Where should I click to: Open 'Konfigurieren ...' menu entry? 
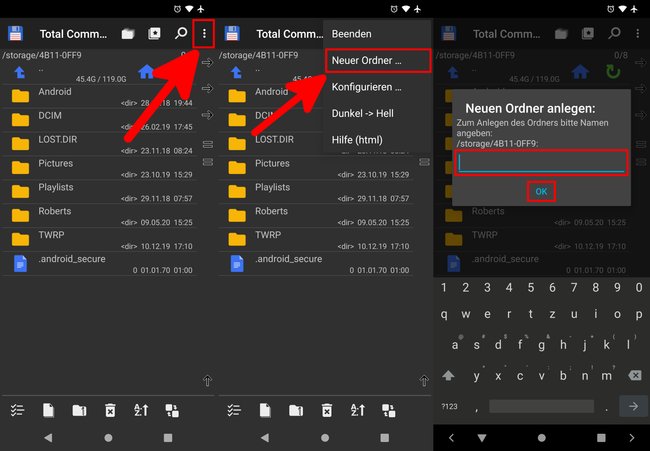pyautogui.click(x=366, y=87)
